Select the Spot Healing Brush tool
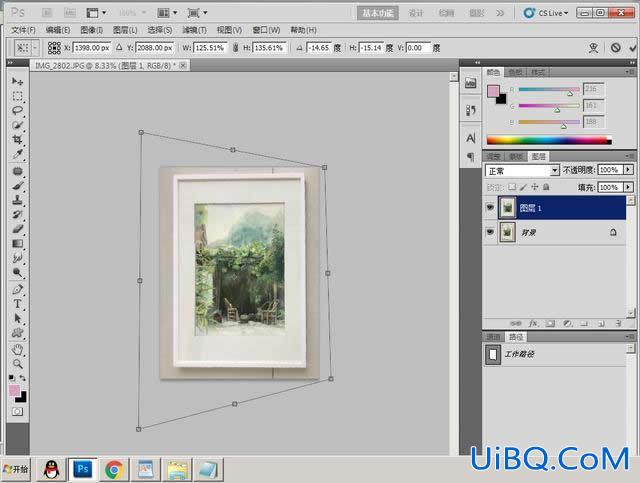This screenshot has width=640, height=483. click(17, 171)
